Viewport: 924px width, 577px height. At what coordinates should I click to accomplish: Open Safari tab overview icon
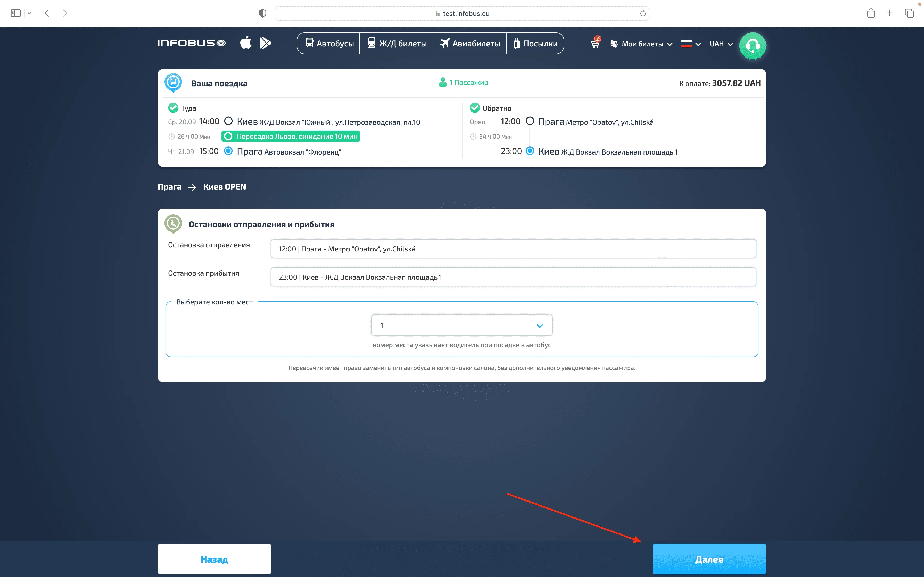coord(909,13)
